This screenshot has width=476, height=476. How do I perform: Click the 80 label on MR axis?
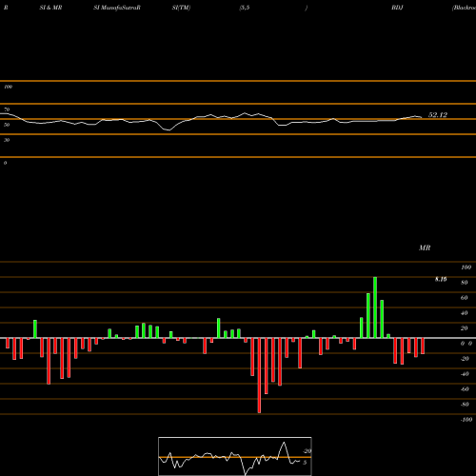click(x=465, y=283)
